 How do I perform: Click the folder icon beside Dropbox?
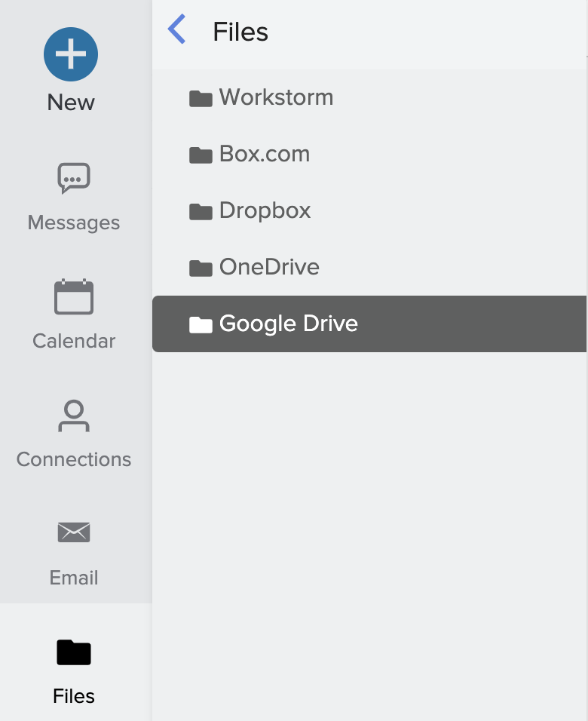(201, 211)
